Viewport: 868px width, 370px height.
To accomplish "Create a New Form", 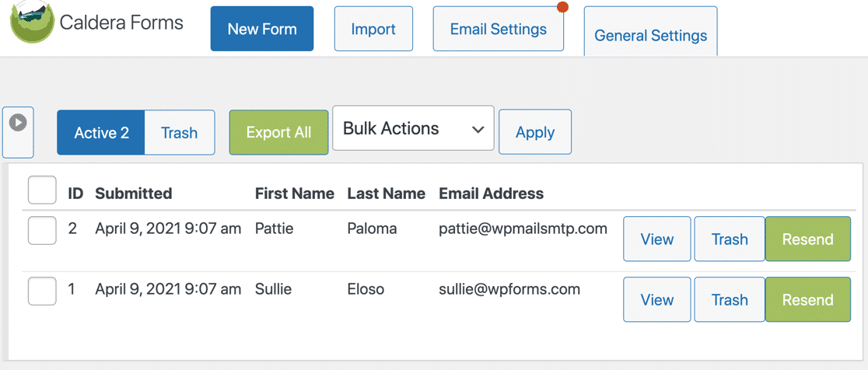I will click(262, 30).
